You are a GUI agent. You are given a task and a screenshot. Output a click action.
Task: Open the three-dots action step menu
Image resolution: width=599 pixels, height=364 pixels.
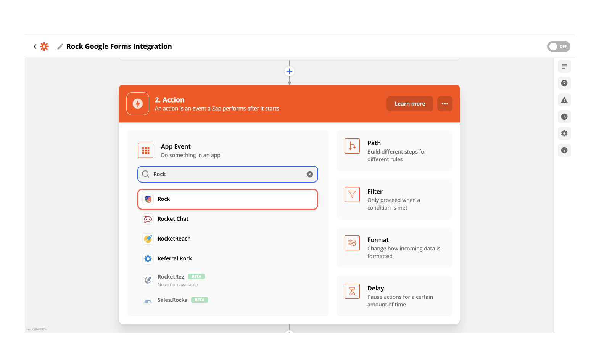(x=445, y=104)
